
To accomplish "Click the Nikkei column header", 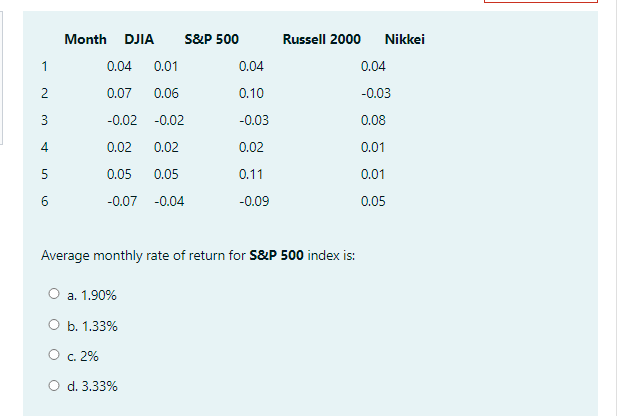I will [404, 40].
